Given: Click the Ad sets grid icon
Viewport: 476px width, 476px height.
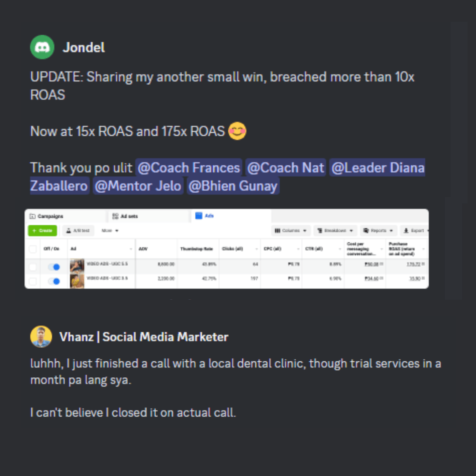Looking at the screenshot, I should click(115, 216).
